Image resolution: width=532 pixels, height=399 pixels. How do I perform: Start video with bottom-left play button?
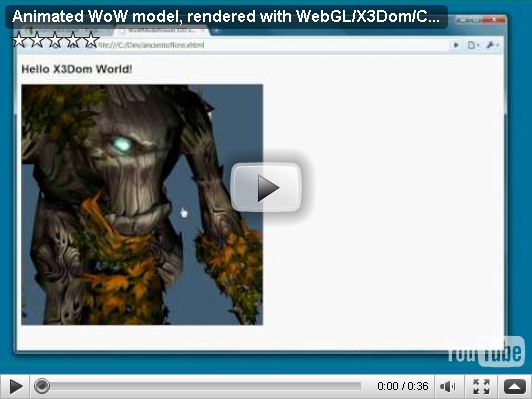tap(15, 387)
